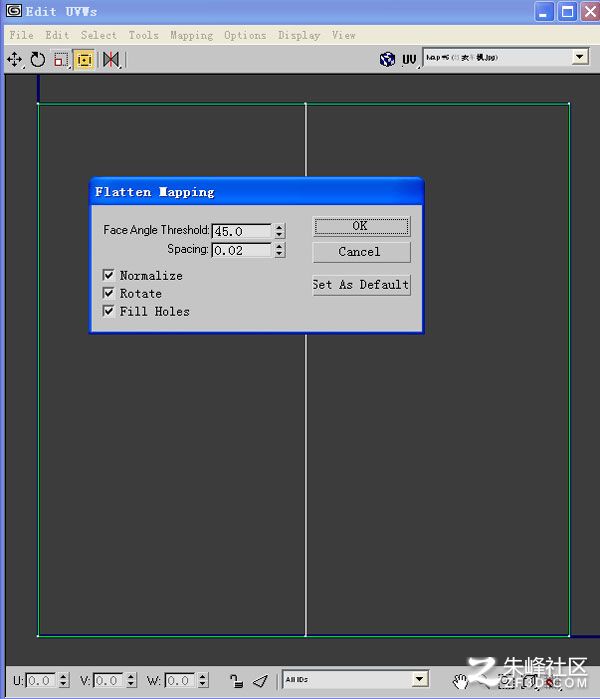600x699 pixels.
Task: Open the View menu
Action: coord(343,35)
